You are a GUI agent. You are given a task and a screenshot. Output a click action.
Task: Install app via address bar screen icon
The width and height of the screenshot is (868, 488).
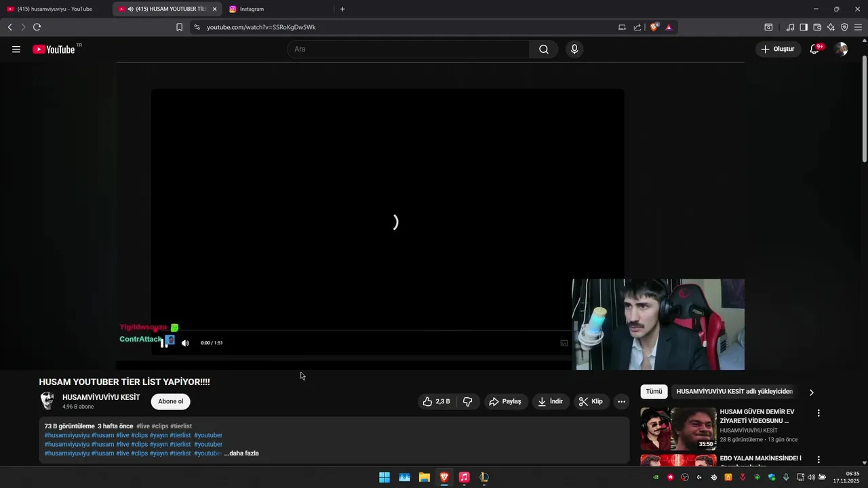click(622, 27)
